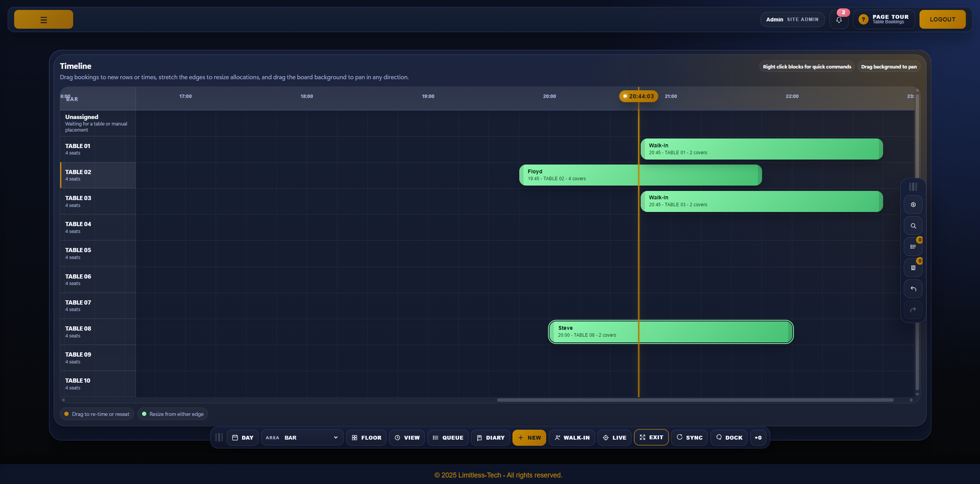Select the TABLE 06 row header
The width and height of the screenshot is (980, 484).
pyautogui.click(x=98, y=280)
